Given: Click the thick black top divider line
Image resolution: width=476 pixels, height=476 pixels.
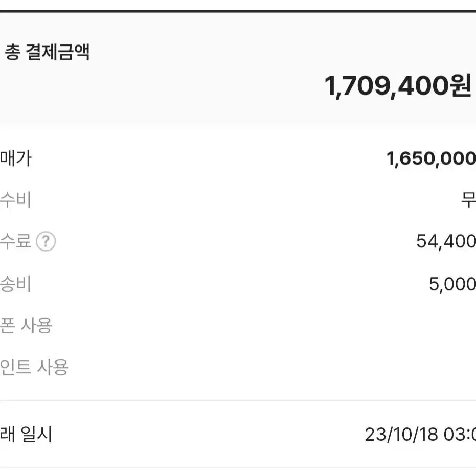Looking at the screenshot, I should 238,11.
